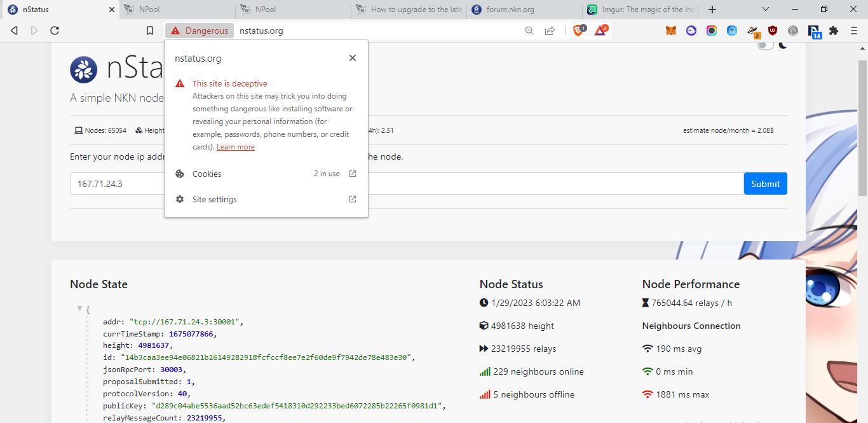The width and height of the screenshot is (868, 423).
Task: Open tab search chevron in the title bar
Action: (766, 10)
